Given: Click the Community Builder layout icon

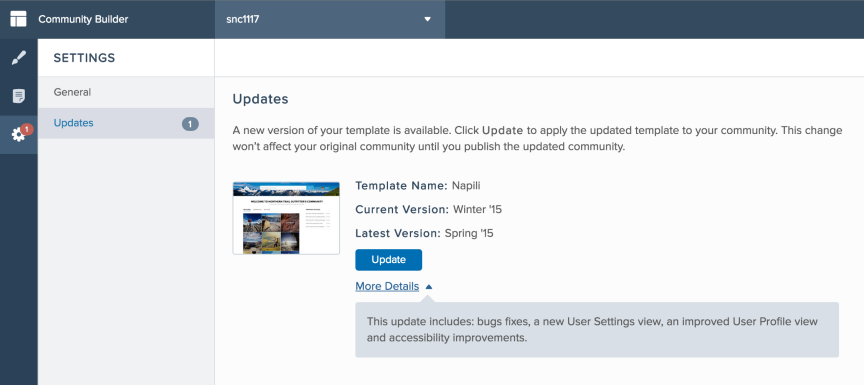Looking at the screenshot, I should pos(18,19).
